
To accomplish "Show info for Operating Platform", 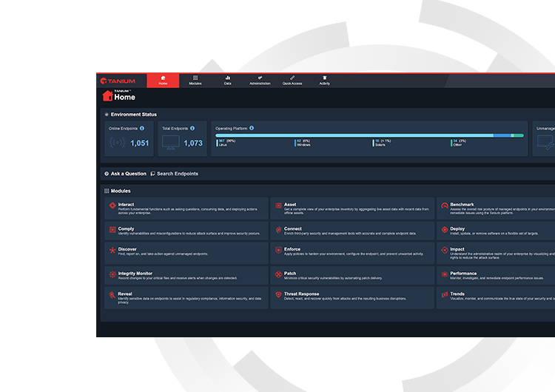I will (252, 128).
